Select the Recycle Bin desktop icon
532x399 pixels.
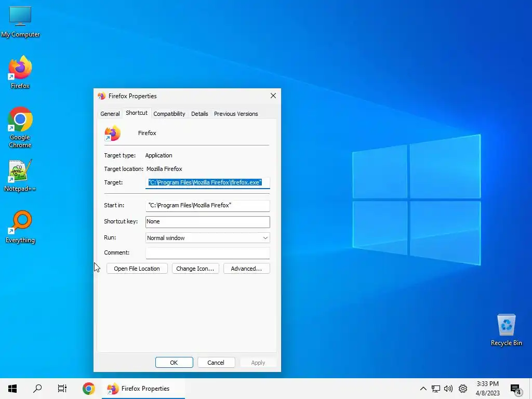point(506,330)
